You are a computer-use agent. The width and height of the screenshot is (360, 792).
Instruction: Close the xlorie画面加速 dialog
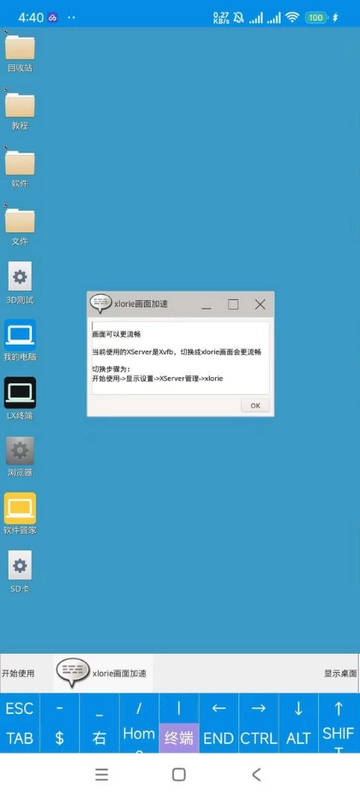tap(260, 304)
